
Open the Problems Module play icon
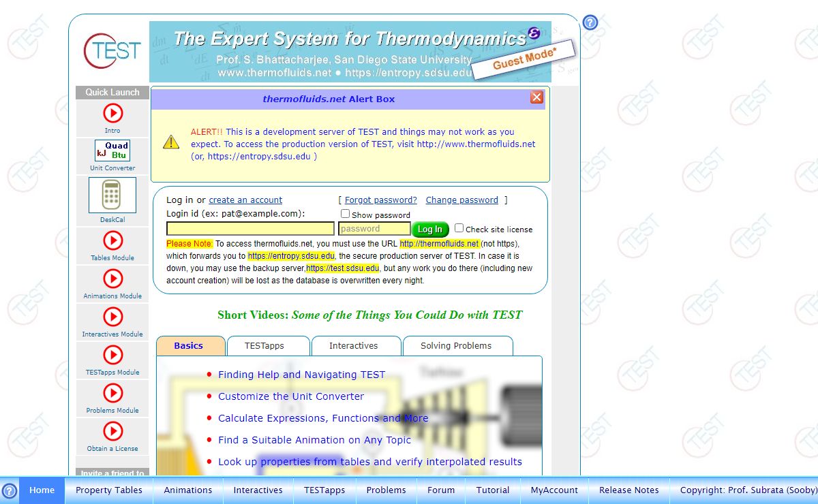pyautogui.click(x=112, y=393)
